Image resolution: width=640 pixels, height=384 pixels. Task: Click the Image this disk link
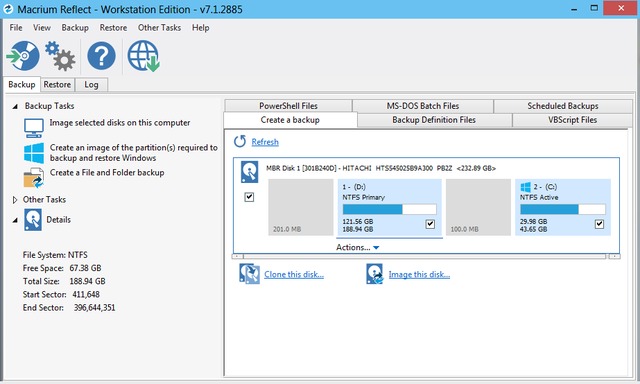[419, 274]
